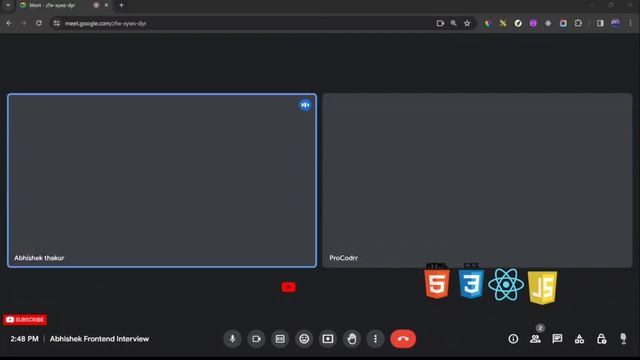Bookmark this page with star icon
Viewport: 640px width, 360px height.
point(467,23)
